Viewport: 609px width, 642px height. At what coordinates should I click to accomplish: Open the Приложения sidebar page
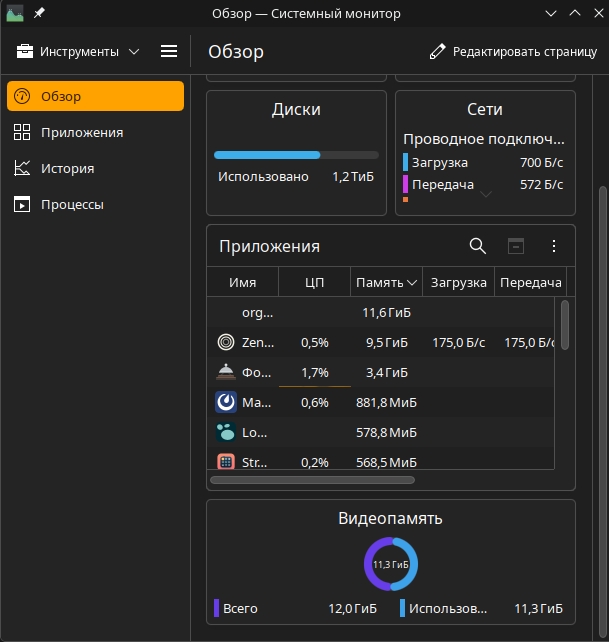click(95, 132)
